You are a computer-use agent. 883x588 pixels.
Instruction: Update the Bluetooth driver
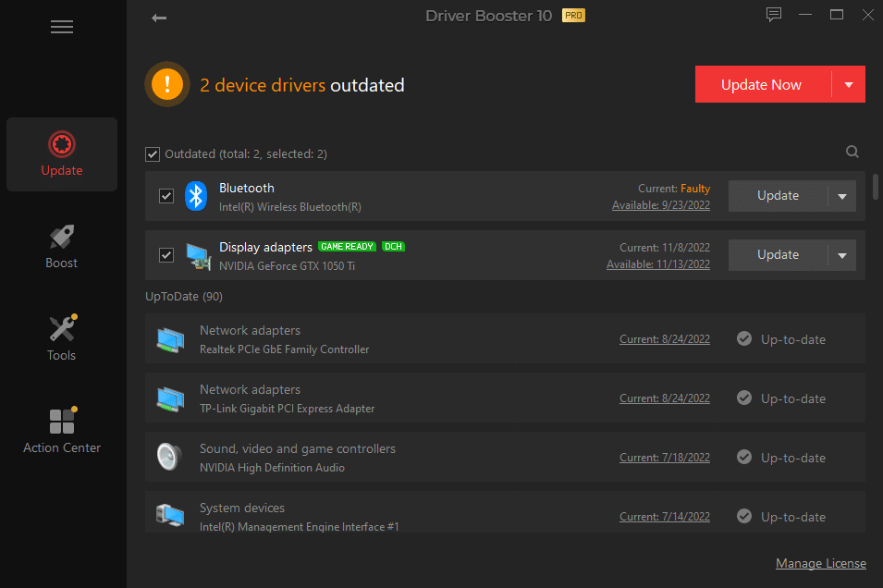(x=779, y=196)
